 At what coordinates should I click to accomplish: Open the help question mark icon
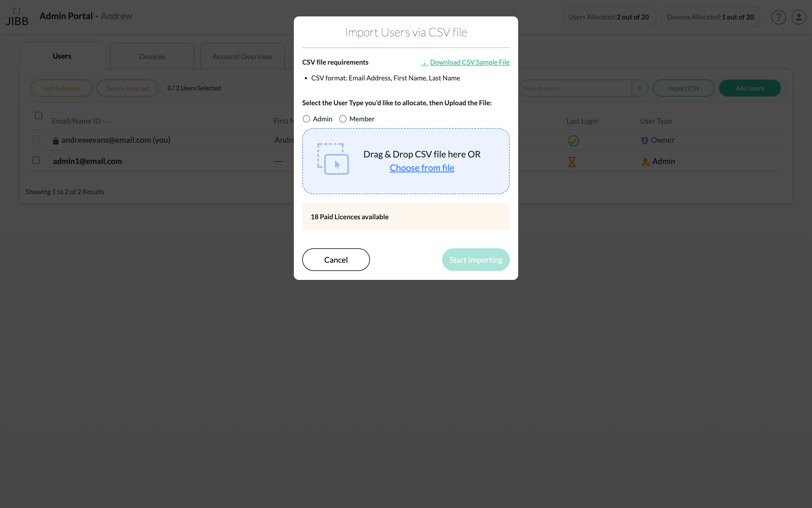click(x=778, y=17)
